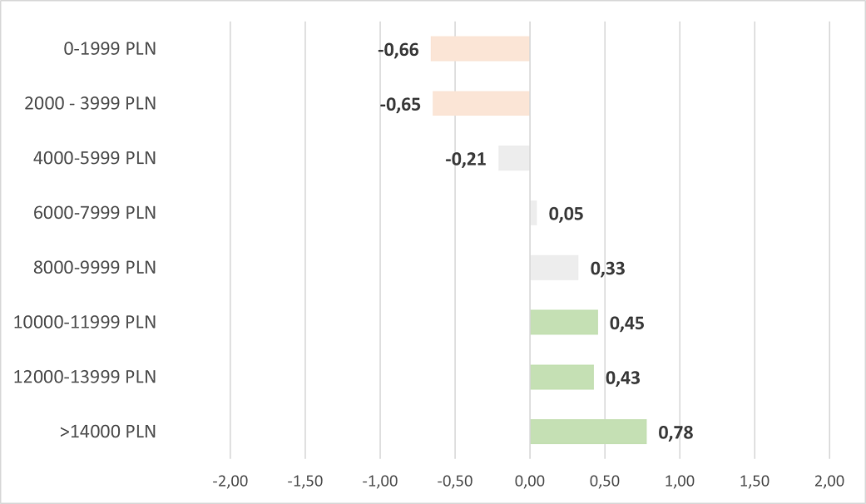Click the -0,66 data label
This screenshot has width=866, height=504.
398,50
